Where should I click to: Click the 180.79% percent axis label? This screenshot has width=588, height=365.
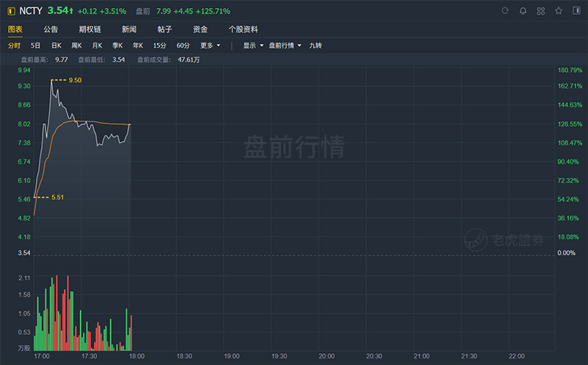570,71
